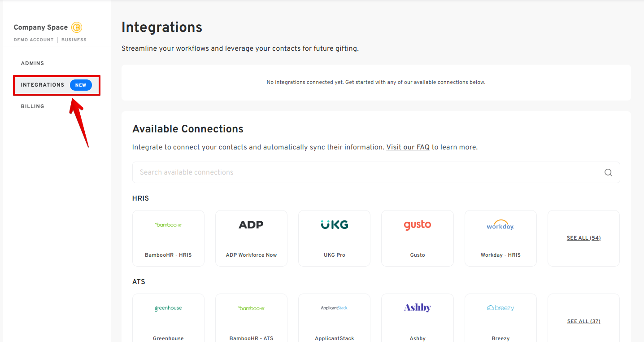Click the BambooHR logo in HRIS

click(168, 225)
